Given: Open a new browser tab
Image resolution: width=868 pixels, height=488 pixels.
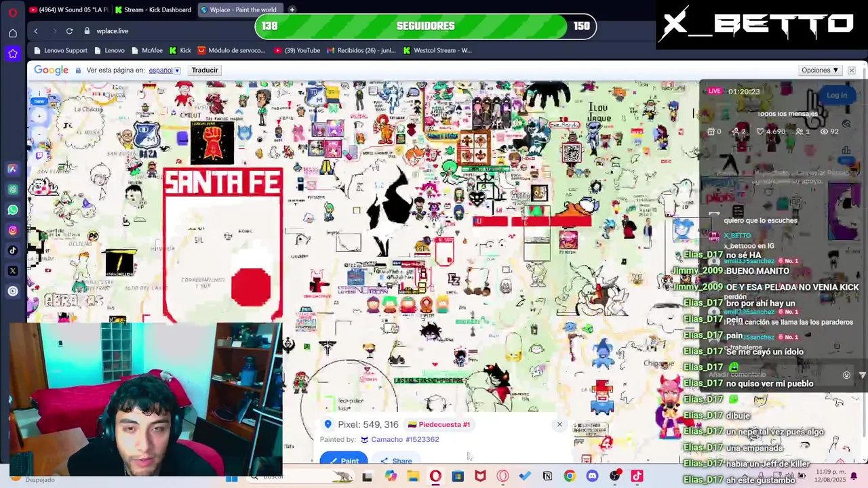Looking at the screenshot, I should tap(292, 9).
